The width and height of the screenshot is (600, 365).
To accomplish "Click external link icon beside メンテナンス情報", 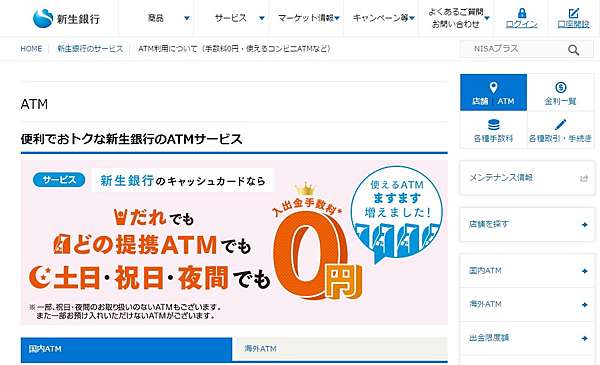I will [584, 178].
